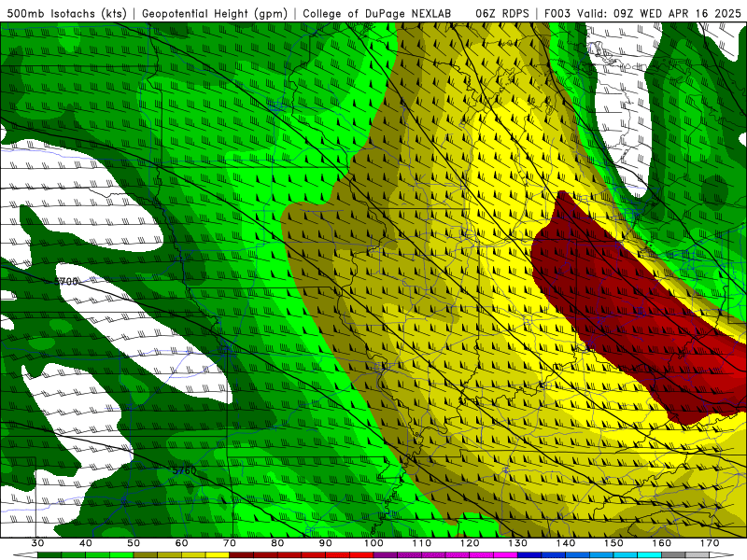Click the dark blue swatch starting at 130 kts

(529, 555)
